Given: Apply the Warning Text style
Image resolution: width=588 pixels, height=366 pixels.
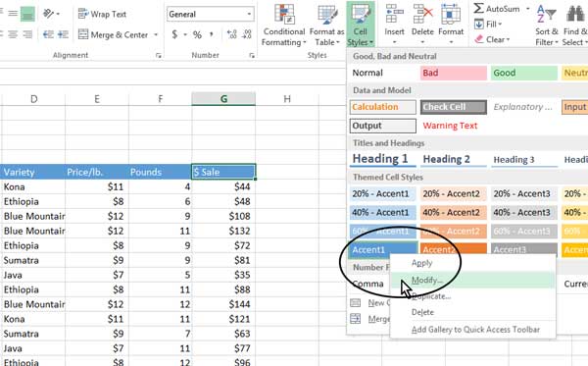Looking at the screenshot, I should tap(450, 126).
